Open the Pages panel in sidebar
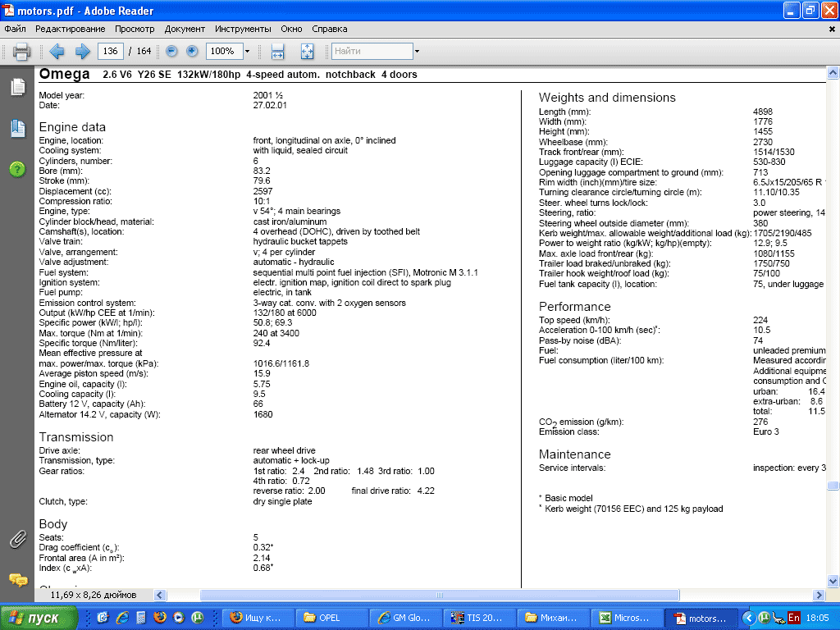Viewport: 840px width, 630px height. tap(18, 87)
